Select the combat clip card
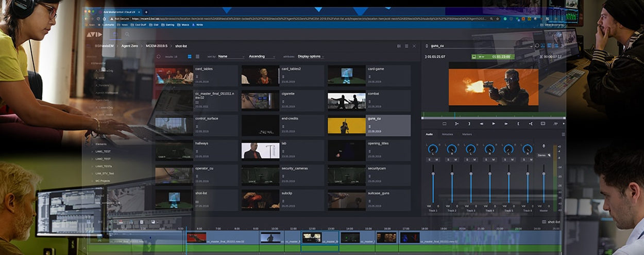Viewport: 644px width, 255px height. [369, 100]
